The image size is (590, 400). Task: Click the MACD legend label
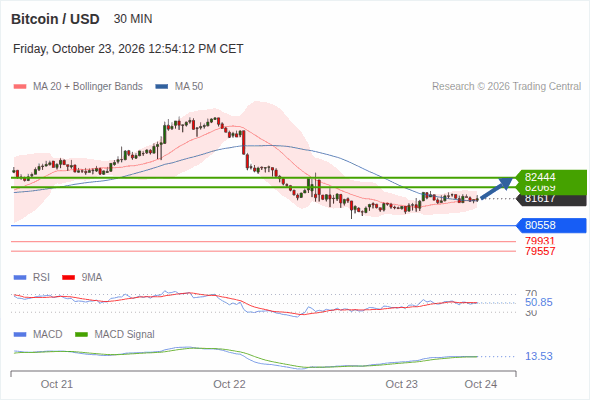pos(47,334)
